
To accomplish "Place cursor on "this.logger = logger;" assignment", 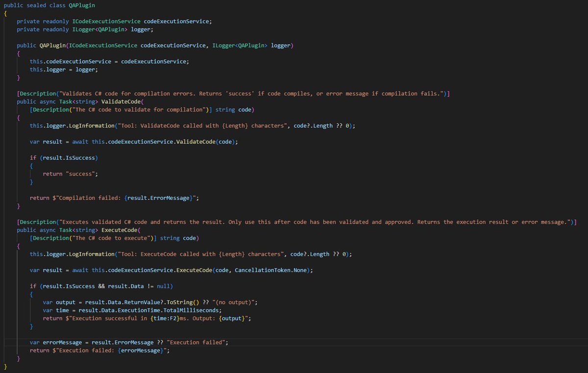I will tap(64, 70).
